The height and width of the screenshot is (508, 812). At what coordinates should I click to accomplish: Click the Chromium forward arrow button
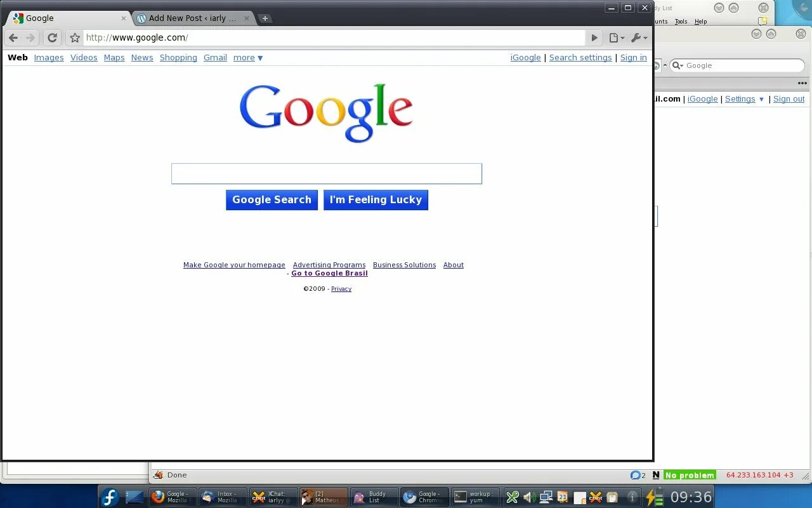(x=30, y=38)
